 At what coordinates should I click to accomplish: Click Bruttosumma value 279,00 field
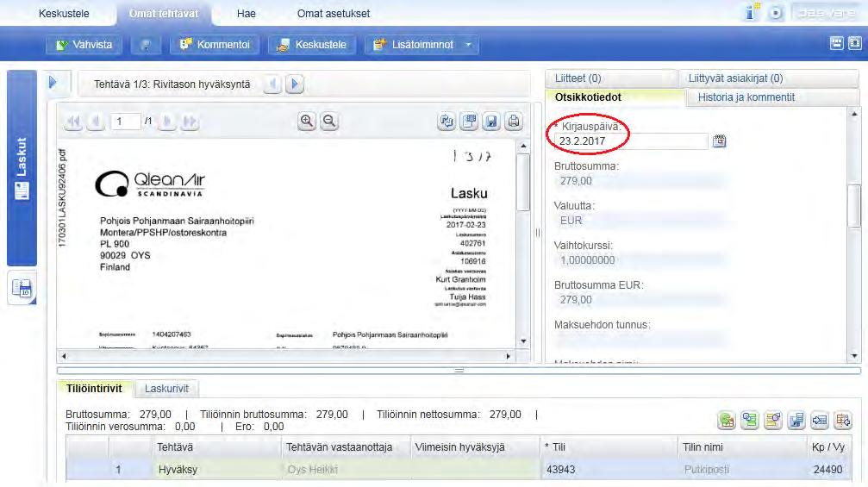[x=640, y=181]
